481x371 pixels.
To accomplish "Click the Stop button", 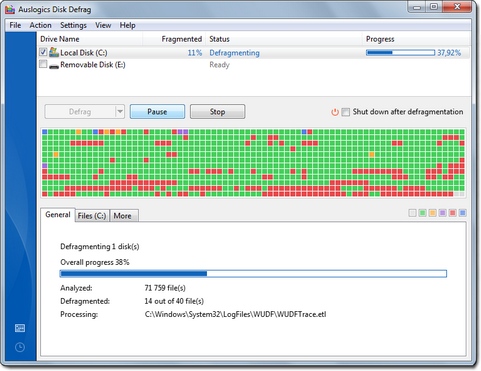I will click(x=217, y=112).
